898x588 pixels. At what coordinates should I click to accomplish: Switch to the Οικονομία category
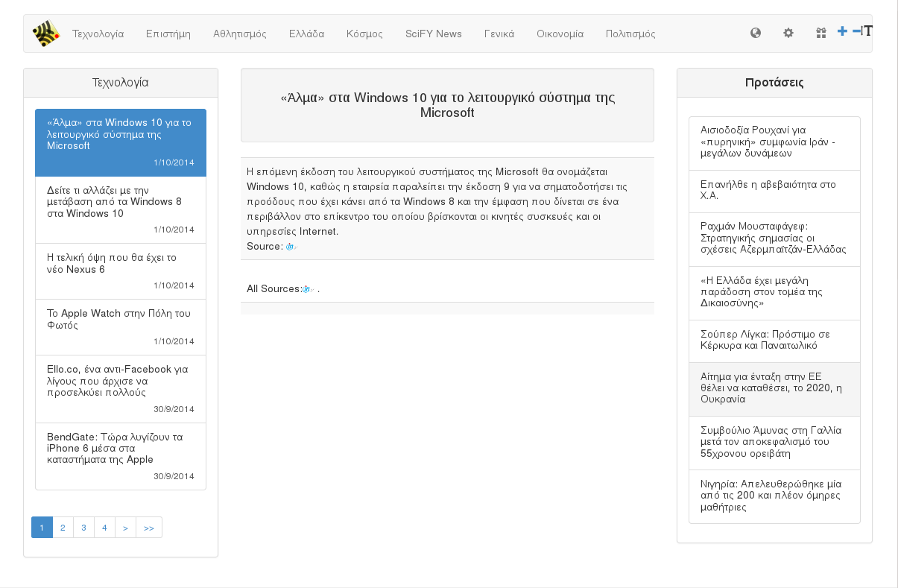560,34
